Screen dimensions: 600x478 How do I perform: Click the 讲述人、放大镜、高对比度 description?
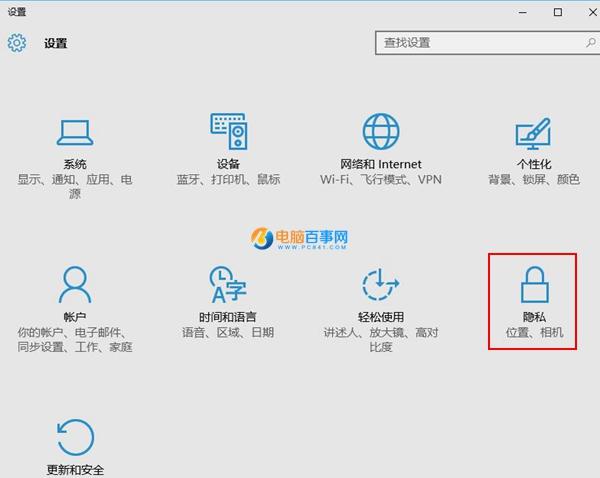[x=381, y=339]
